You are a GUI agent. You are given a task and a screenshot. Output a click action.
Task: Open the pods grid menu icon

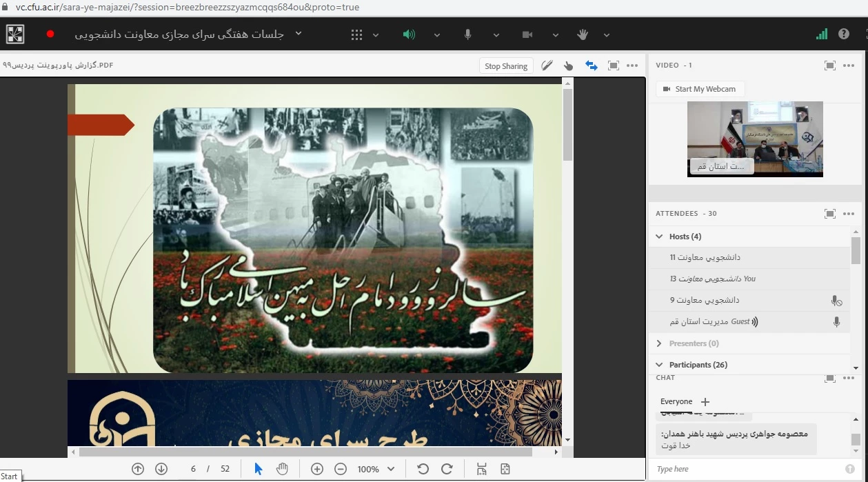pyautogui.click(x=356, y=35)
